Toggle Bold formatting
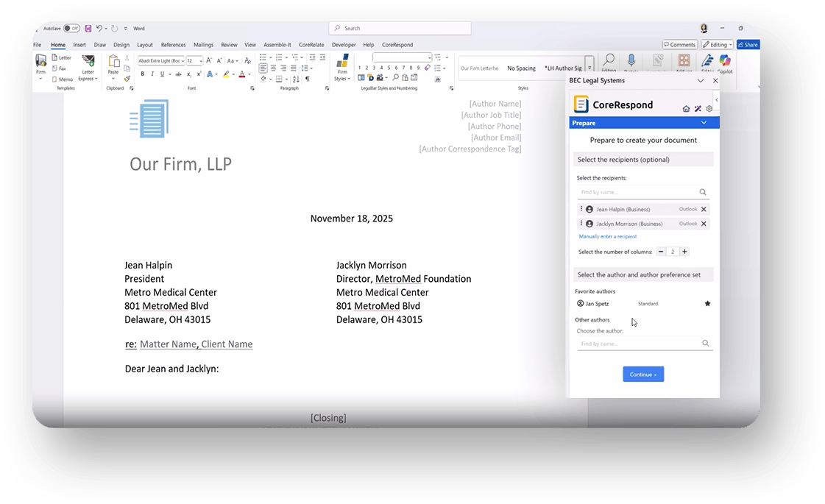Viewport: 825px width, 504px height. [142, 74]
